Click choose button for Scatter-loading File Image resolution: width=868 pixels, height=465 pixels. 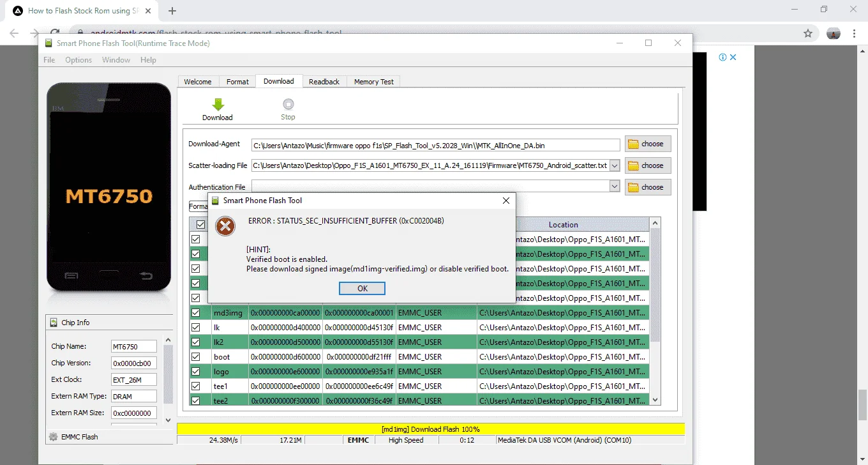(x=648, y=165)
